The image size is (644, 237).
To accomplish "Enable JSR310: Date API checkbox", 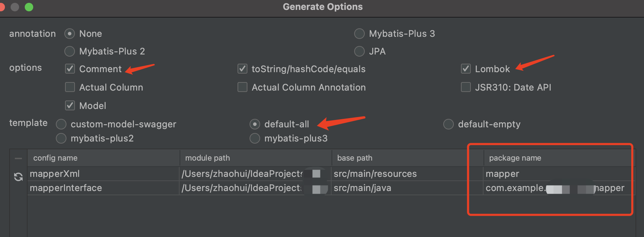I will tap(466, 87).
